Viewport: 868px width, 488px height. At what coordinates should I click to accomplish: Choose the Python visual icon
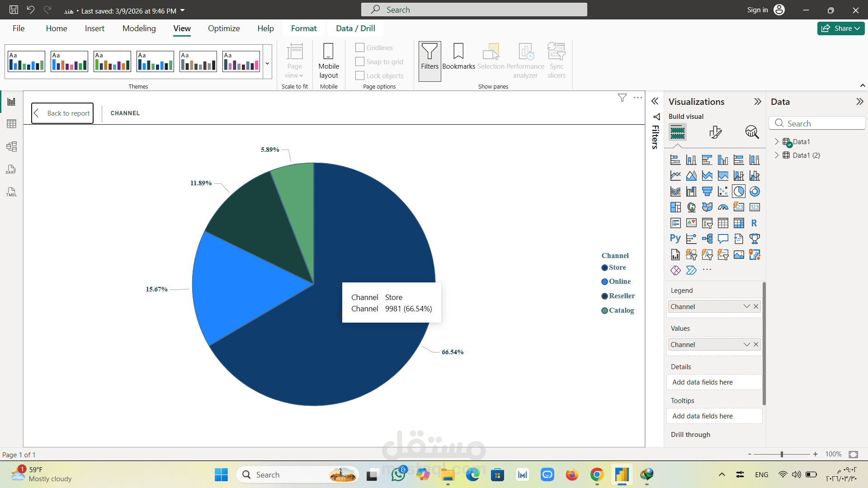point(675,239)
